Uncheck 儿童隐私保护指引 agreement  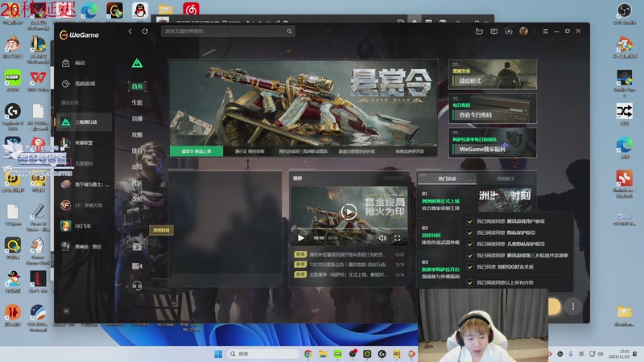(x=470, y=245)
